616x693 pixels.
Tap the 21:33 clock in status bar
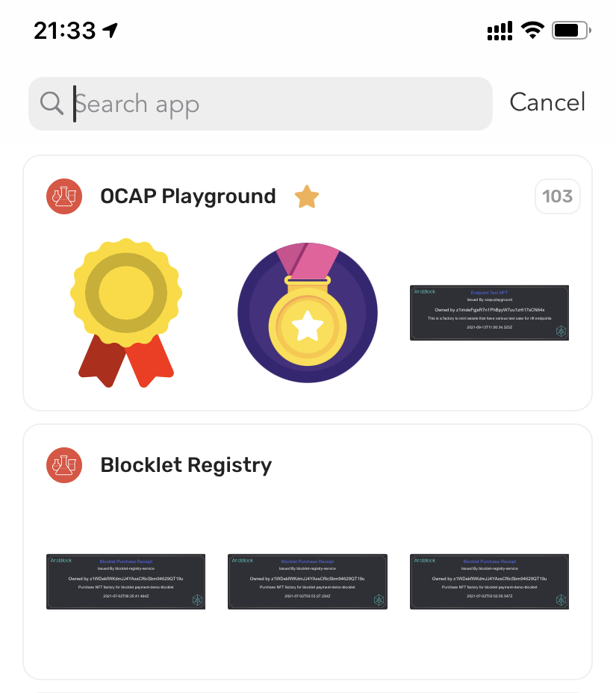65,31
